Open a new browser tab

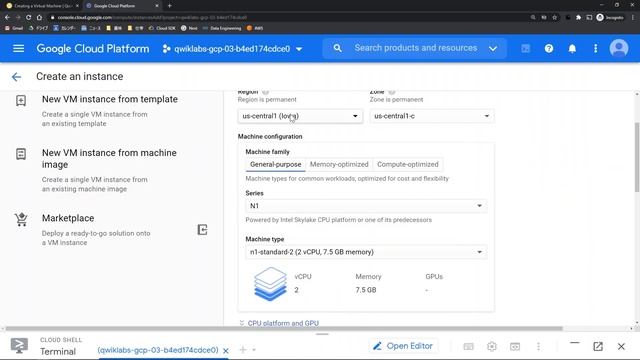(x=169, y=6)
